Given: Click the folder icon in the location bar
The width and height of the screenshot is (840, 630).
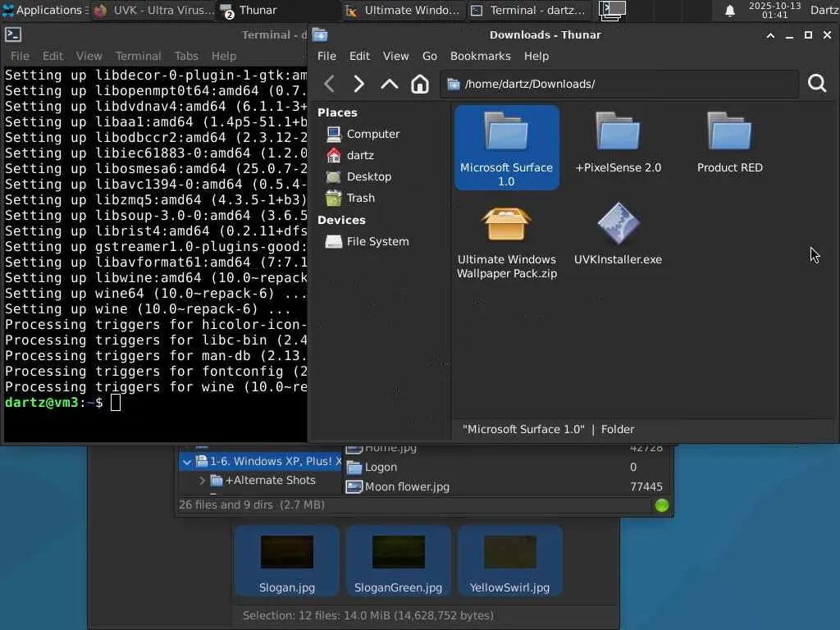Looking at the screenshot, I should pyautogui.click(x=453, y=84).
